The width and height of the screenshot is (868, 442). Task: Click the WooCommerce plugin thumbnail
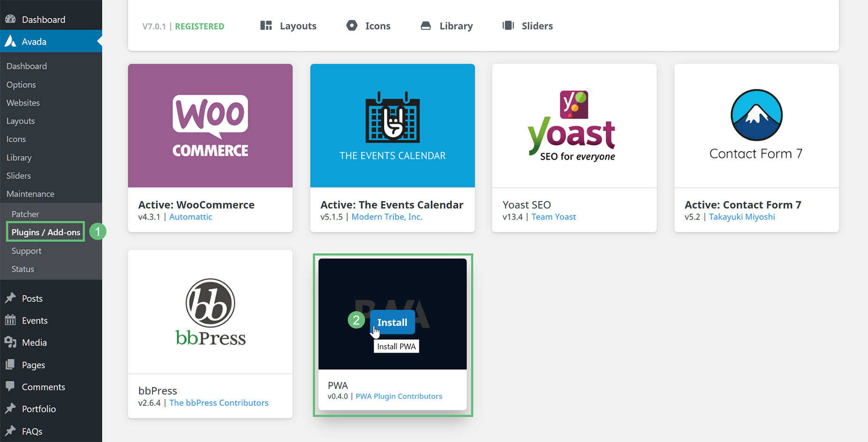[210, 125]
